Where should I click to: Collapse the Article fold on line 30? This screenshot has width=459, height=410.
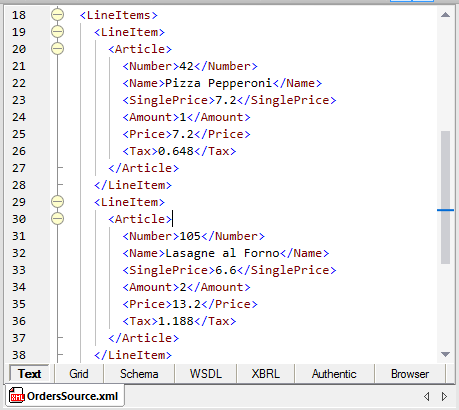tap(58, 219)
